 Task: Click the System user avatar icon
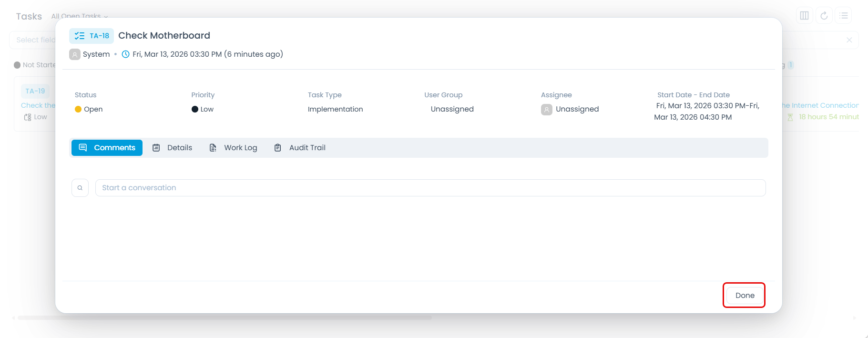click(x=75, y=54)
